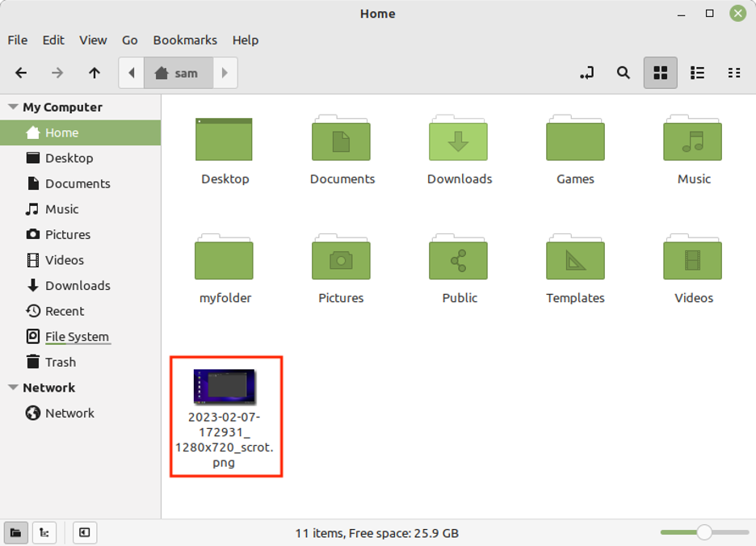
Task: Select the Desktop folder icon
Action: click(225, 140)
